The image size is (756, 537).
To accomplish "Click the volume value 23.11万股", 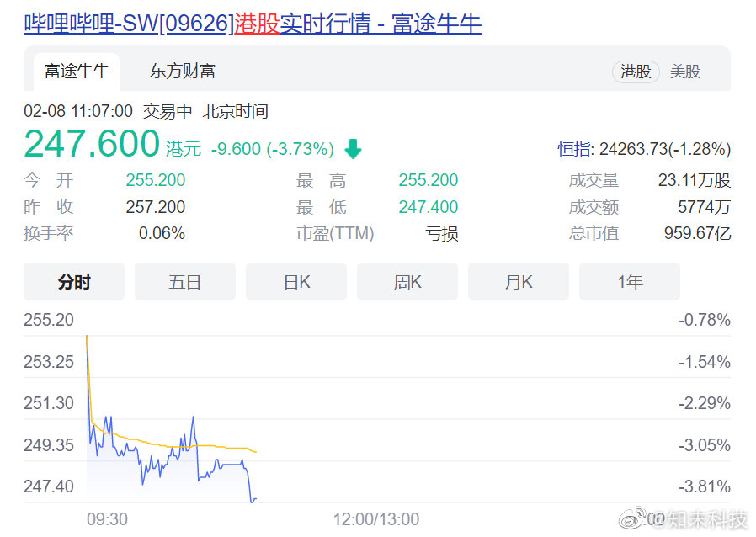I will pyautogui.click(x=695, y=180).
